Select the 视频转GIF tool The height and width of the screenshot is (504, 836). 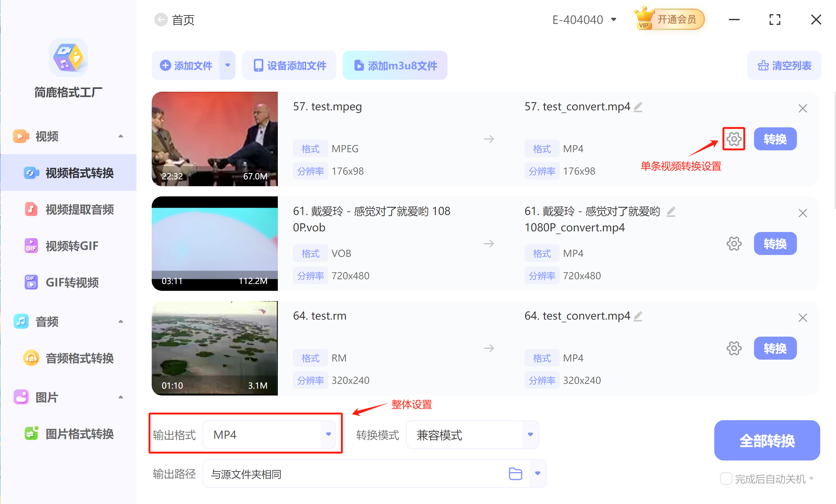click(72, 245)
